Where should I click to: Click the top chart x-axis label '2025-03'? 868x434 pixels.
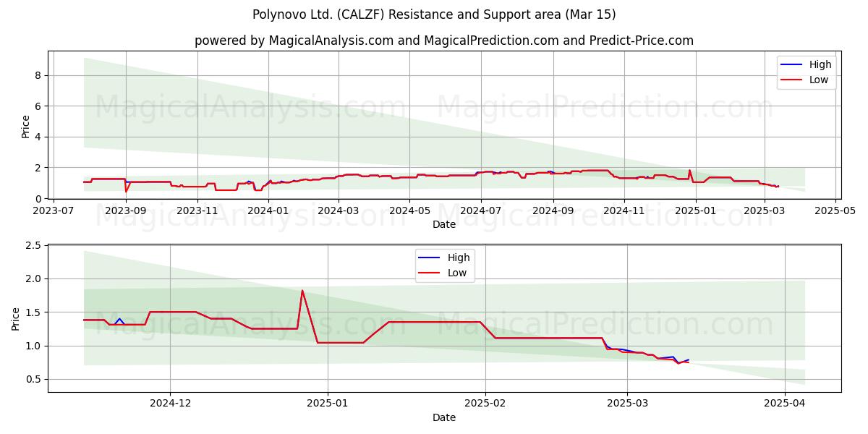[763, 211]
